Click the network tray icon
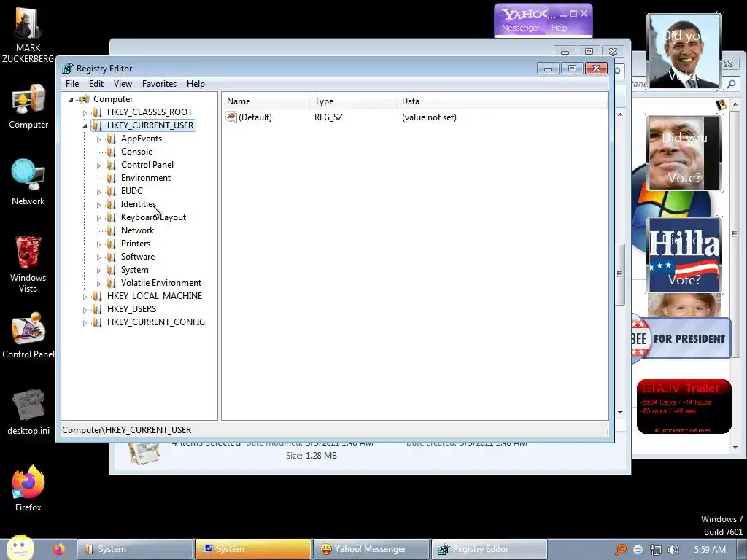Screen dimensions: 747x560 coord(656,550)
